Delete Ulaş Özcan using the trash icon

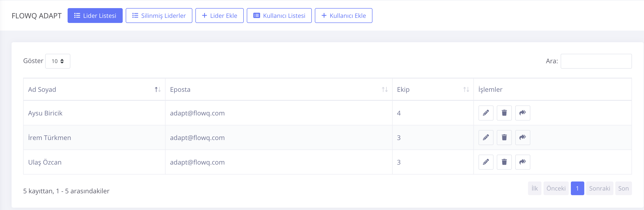coord(504,162)
